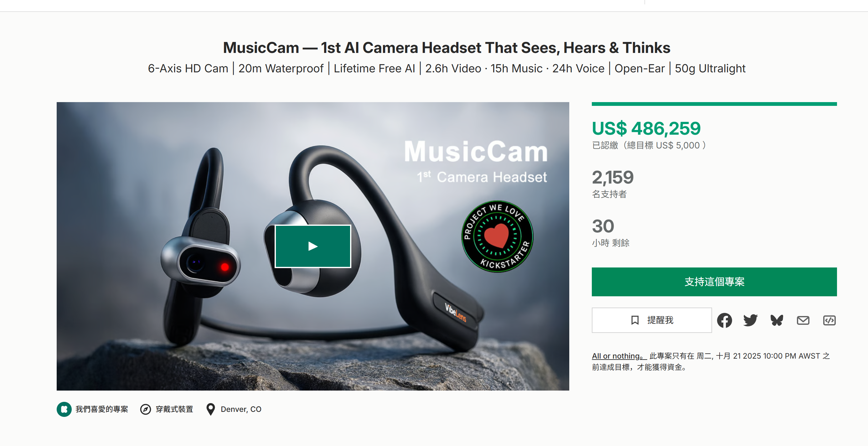View projects in Denver, CO

[241, 409]
